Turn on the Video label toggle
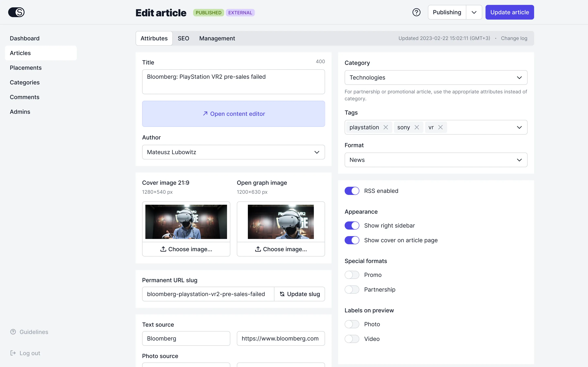The height and width of the screenshot is (367, 588). pos(352,339)
